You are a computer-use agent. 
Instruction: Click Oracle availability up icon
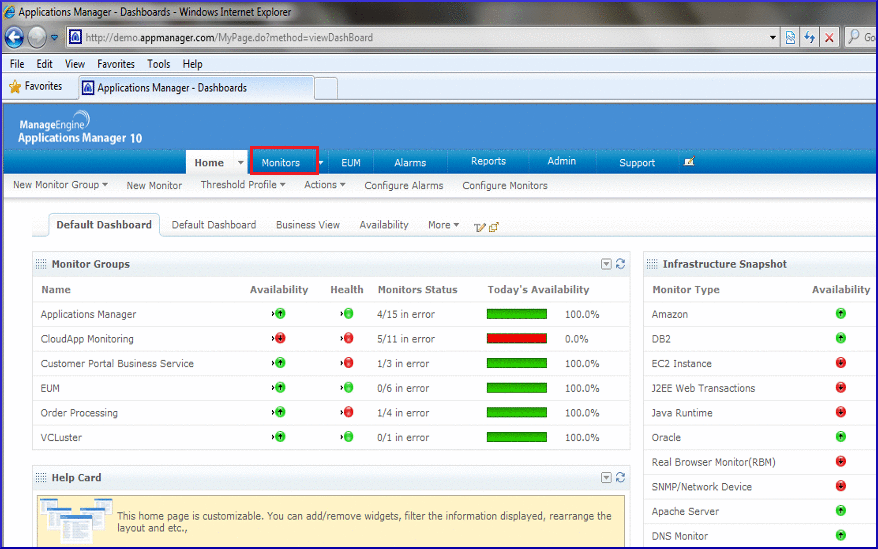click(x=840, y=437)
